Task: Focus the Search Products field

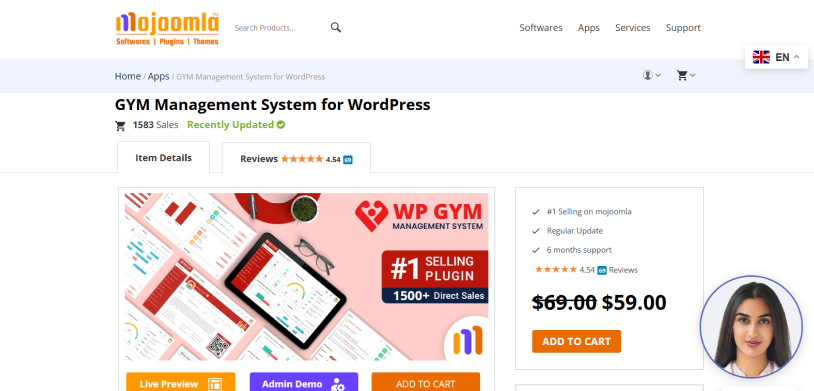Action: (279, 28)
